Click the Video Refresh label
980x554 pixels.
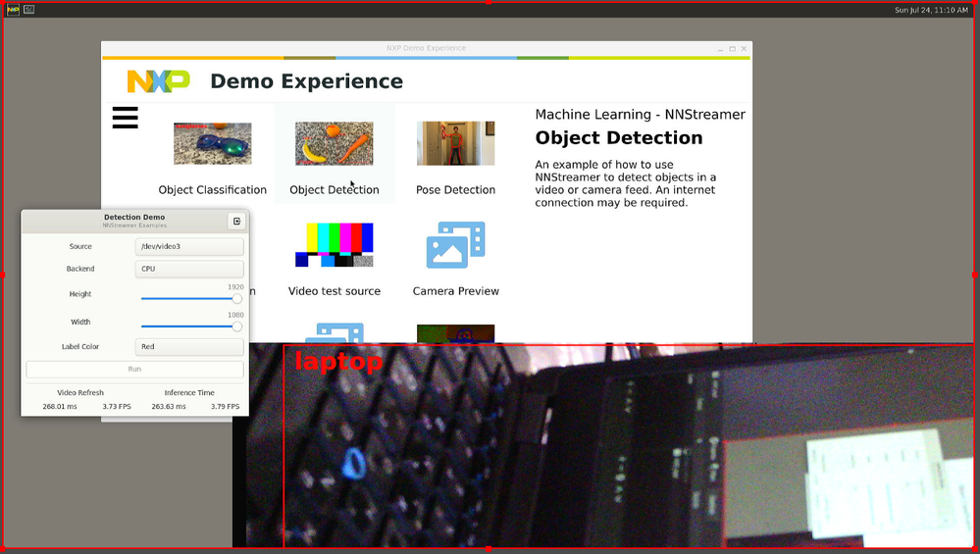[80, 393]
